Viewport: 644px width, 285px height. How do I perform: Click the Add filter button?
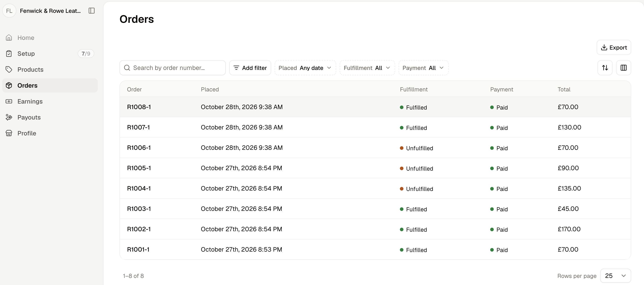[x=250, y=68]
